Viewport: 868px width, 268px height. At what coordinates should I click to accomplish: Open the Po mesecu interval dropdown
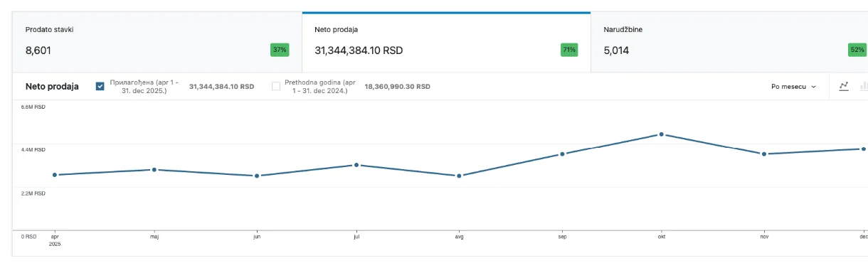point(793,86)
